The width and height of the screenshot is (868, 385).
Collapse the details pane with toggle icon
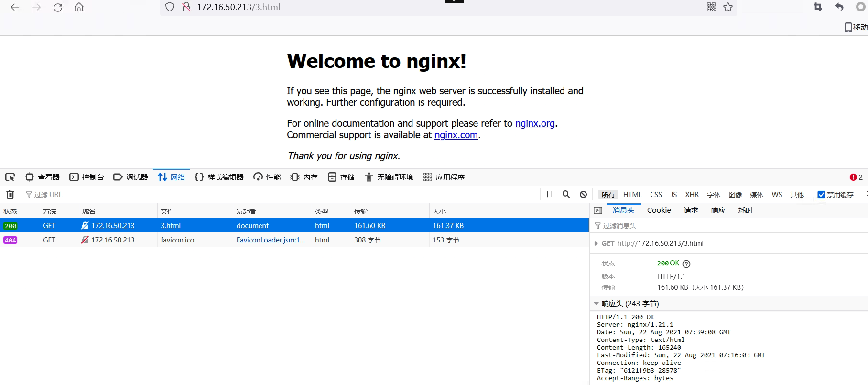click(598, 210)
